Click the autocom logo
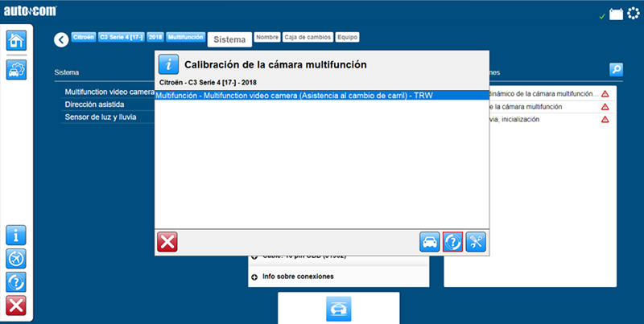The width and height of the screenshot is (644, 324). pos(31,11)
